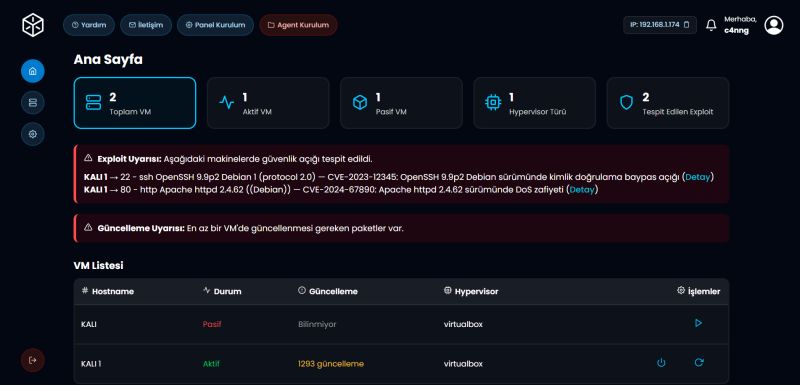
Task: Click the Aktif status of KALI 1
Action: [211, 364]
